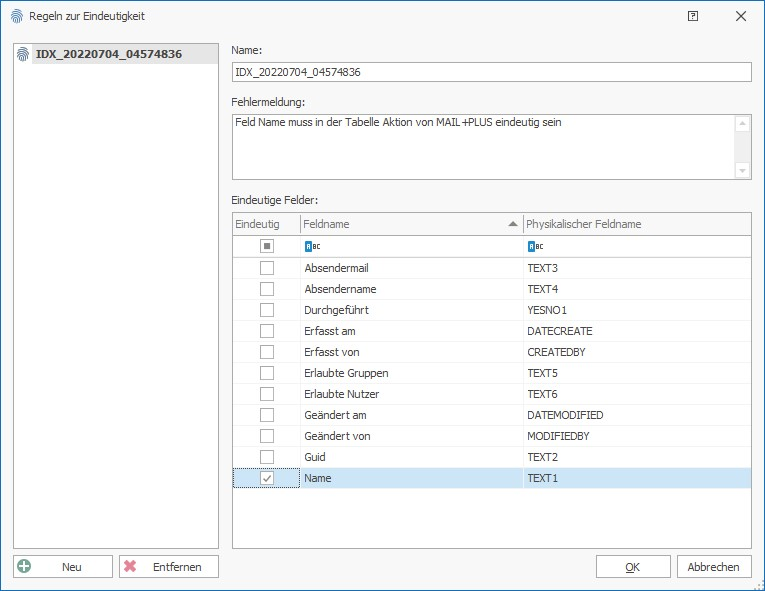Viewport: 765px width, 591px height.
Task: Confirm with the OK button
Action: (x=633, y=567)
